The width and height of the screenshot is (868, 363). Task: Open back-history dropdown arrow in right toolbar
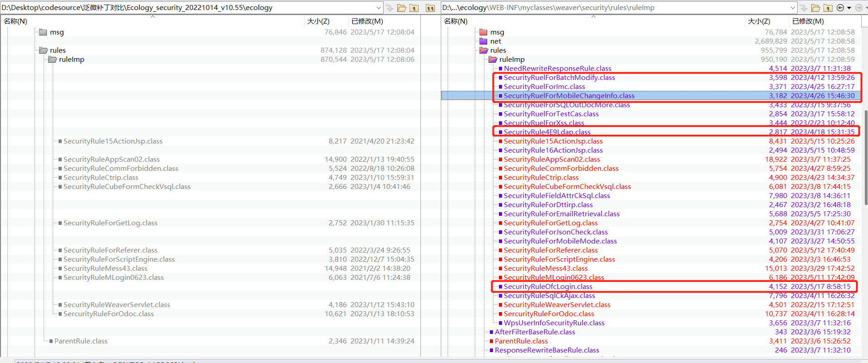(849, 8)
